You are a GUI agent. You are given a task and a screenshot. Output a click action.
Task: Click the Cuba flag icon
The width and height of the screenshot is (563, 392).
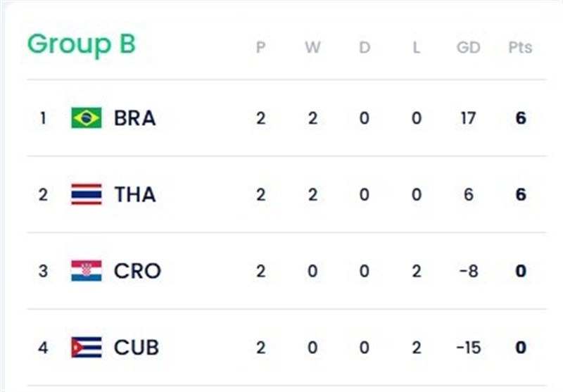point(86,347)
